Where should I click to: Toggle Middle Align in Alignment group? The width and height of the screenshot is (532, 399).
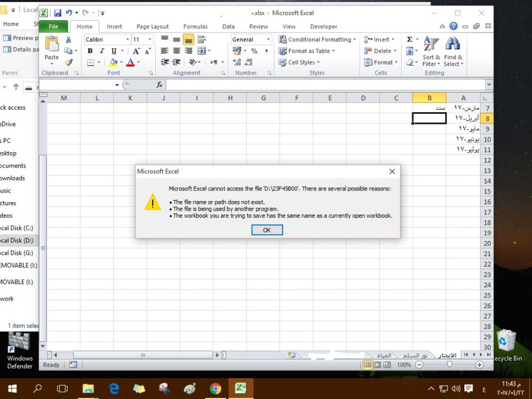pos(177,39)
